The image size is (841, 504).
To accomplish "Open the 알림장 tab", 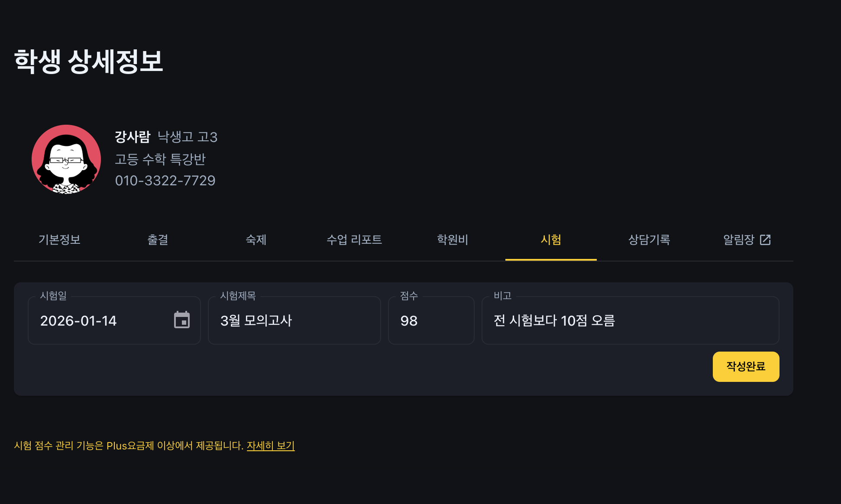I will (739, 240).
